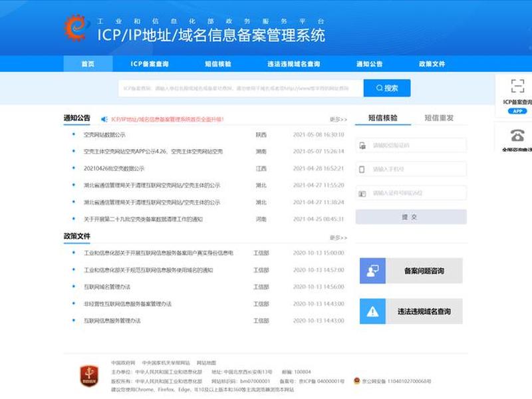Open the 通知公告 navigation tab
The image size is (532, 399).
click(370, 63)
